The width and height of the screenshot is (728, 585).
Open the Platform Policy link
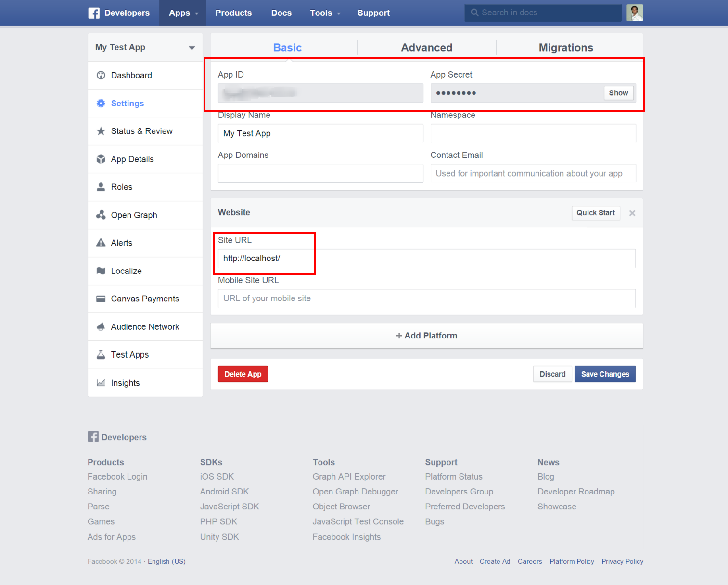(572, 561)
